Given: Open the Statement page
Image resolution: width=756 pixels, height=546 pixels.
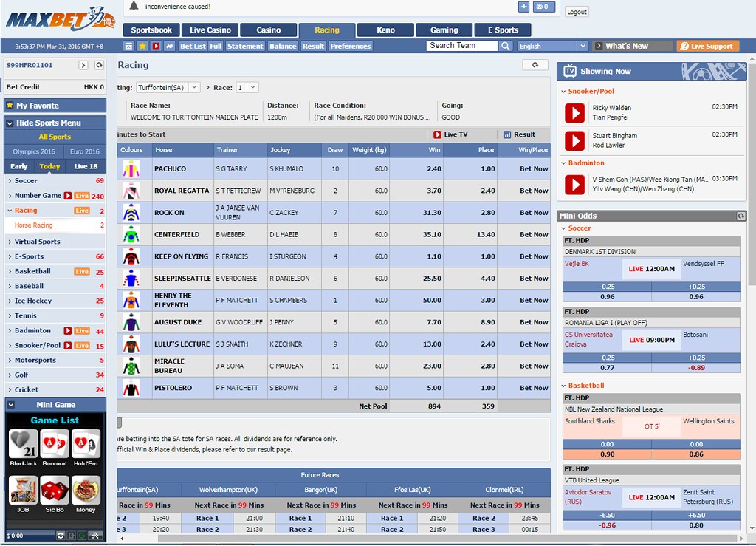Looking at the screenshot, I should click(x=245, y=46).
